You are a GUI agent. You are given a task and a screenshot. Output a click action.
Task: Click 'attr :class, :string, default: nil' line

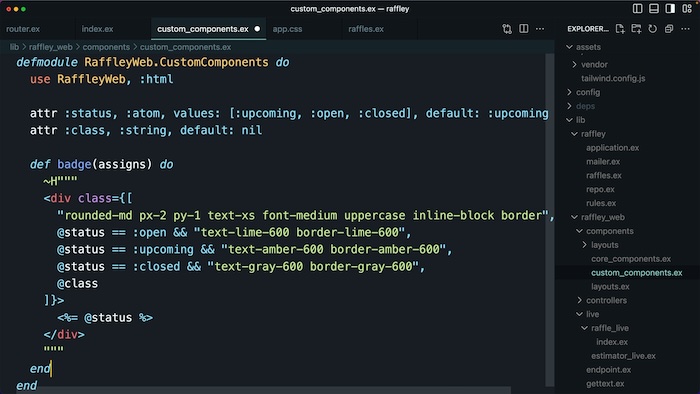(x=146, y=130)
